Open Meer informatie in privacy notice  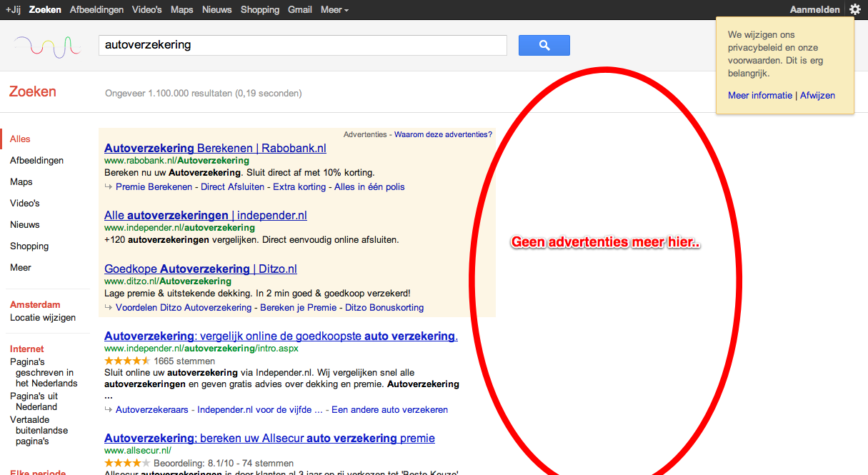click(760, 95)
